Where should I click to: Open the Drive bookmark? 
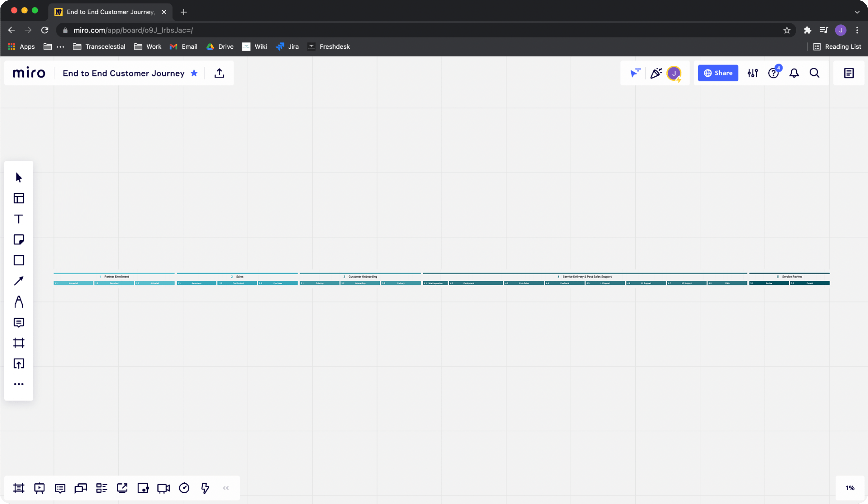[220, 46]
